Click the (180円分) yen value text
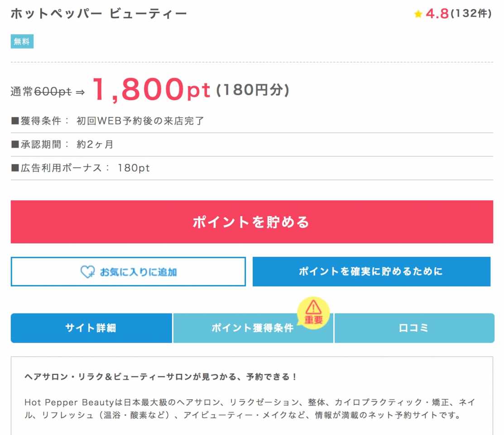Viewport: 504px width, 435px height. coord(253,90)
